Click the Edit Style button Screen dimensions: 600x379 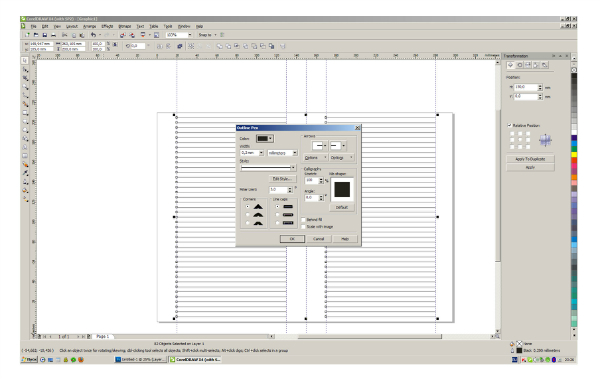click(x=283, y=179)
